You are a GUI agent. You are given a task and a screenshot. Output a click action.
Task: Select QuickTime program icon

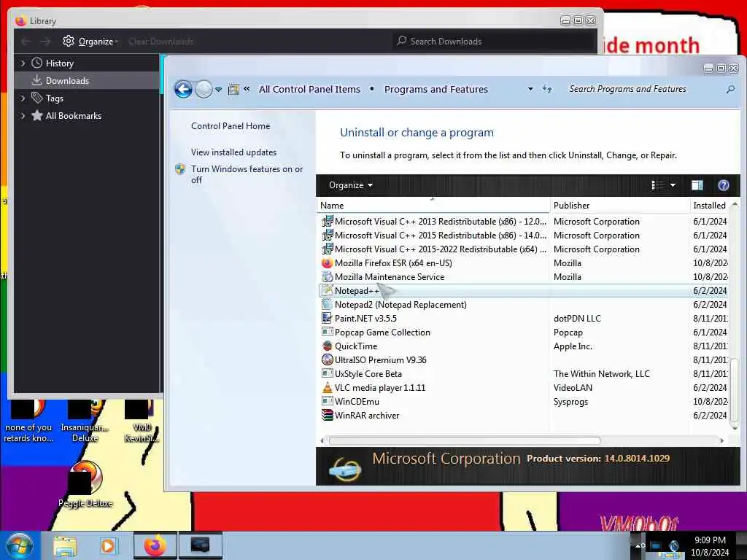coord(328,346)
